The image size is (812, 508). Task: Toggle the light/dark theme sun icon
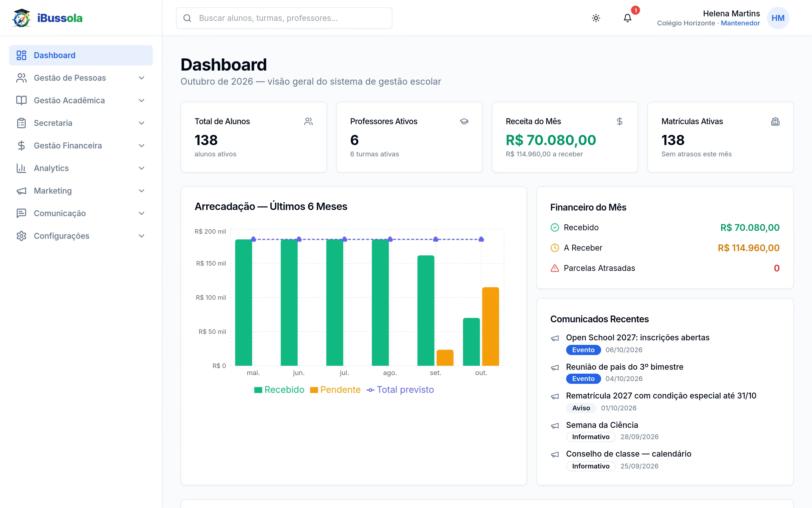(x=596, y=18)
